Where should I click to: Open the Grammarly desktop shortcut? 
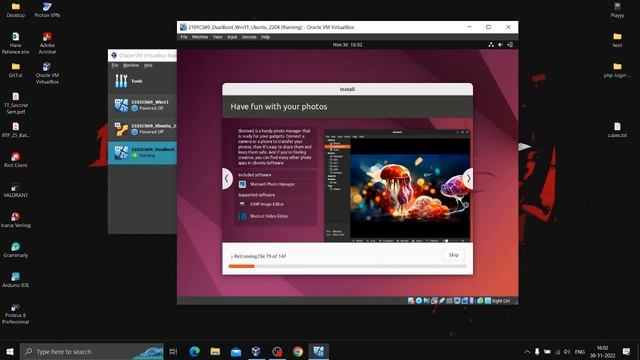pyautogui.click(x=16, y=250)
